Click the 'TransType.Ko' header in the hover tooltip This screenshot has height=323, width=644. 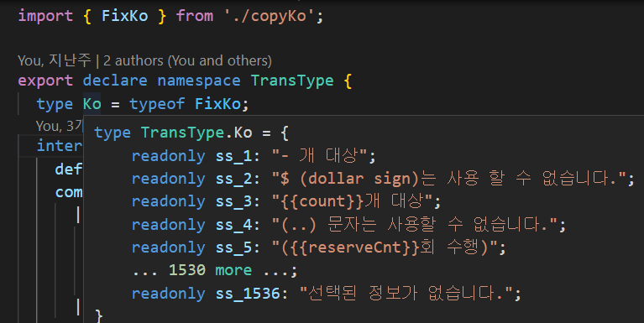click(x=196, y=133)
